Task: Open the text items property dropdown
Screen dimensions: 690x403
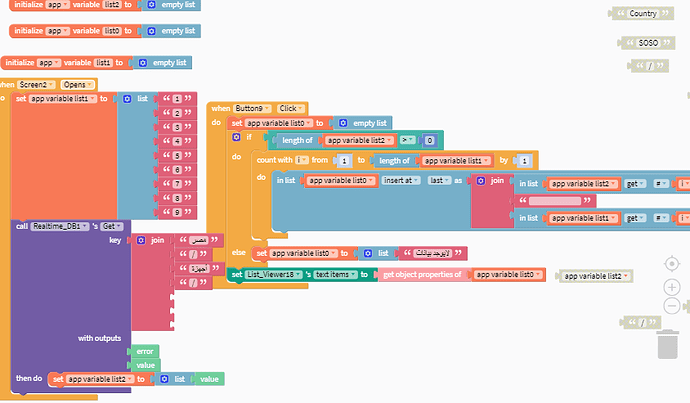Action: pos(336,275)
